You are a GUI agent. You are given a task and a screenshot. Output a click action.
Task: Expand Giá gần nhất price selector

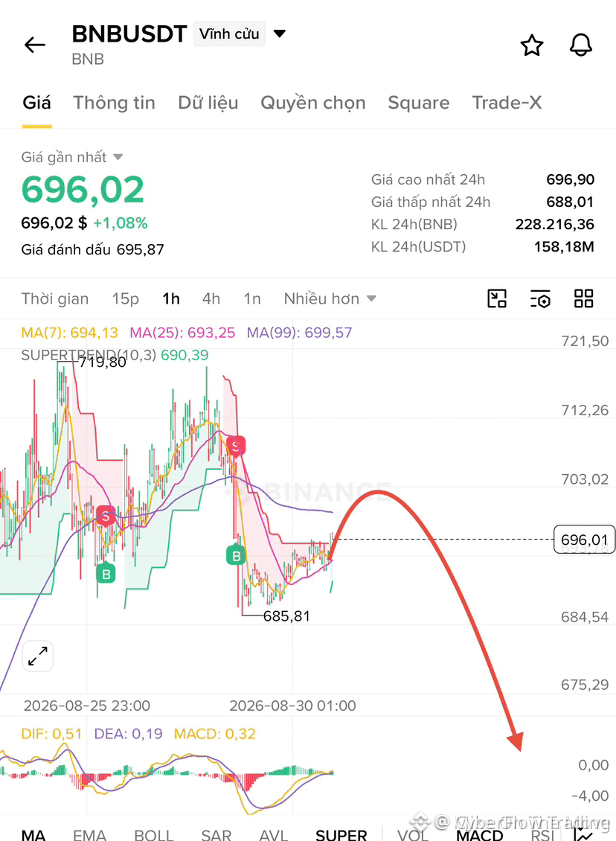pos(72,157)
